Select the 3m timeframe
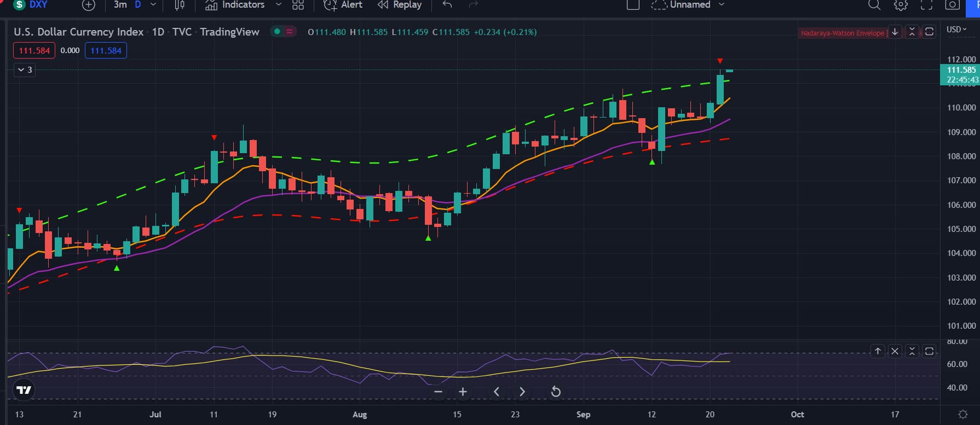The height and width of the screenshot is (425, 980). [120, 5]
